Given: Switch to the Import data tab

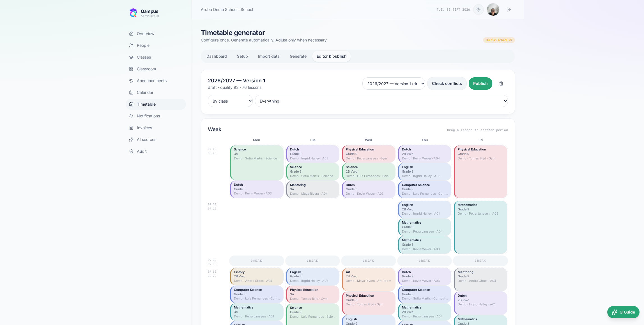Looking at the screenshot, I should (269, 56).
